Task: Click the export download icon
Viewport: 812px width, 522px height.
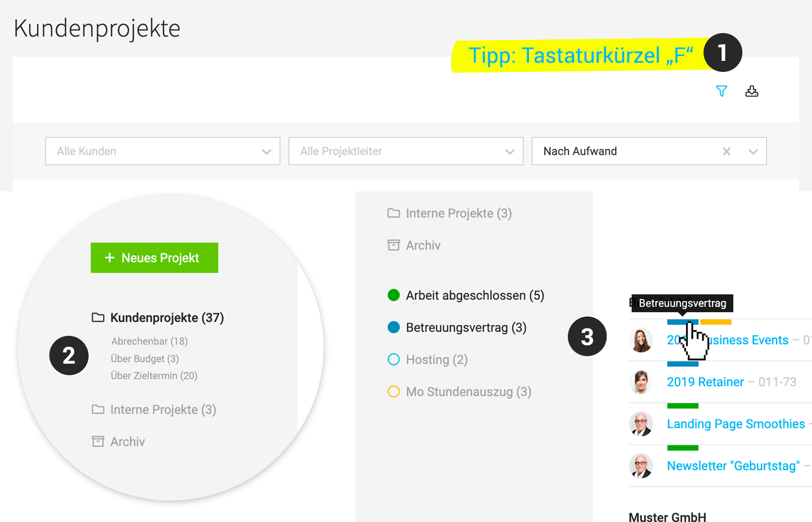Action: click(752, 91)
